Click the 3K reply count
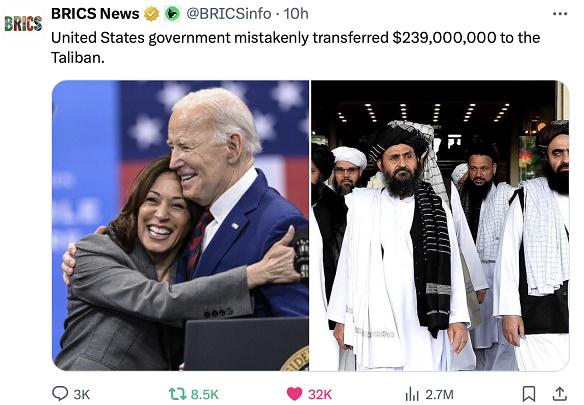The height and width of the screenshot is (405, 584). (82, 394)
